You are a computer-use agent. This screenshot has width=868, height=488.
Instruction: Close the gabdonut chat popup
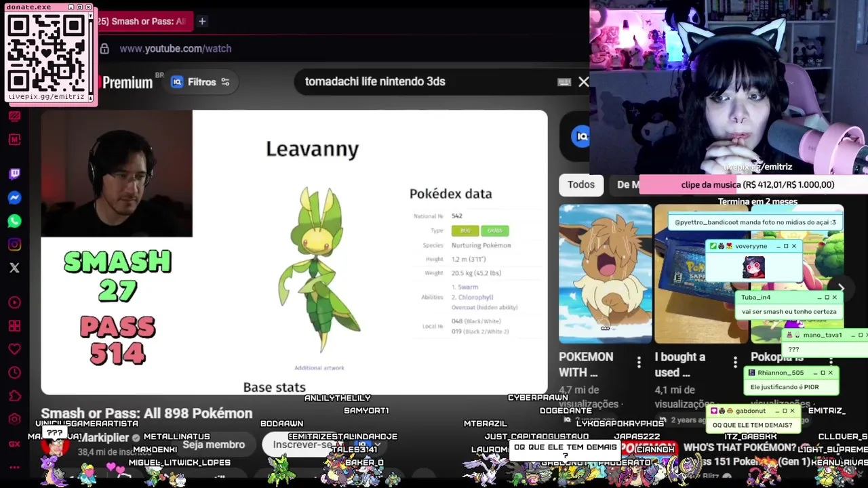click(791, 411)
